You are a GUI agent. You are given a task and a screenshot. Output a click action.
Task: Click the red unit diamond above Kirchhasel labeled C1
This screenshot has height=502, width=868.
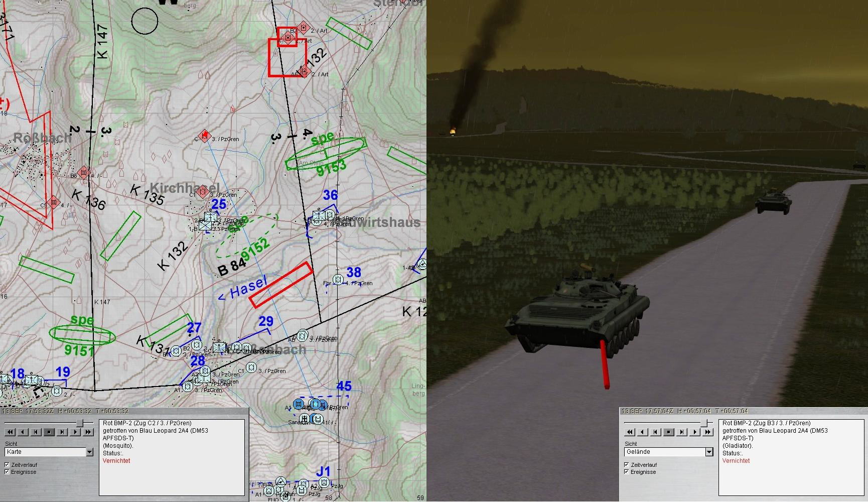[x=202, y=191]
